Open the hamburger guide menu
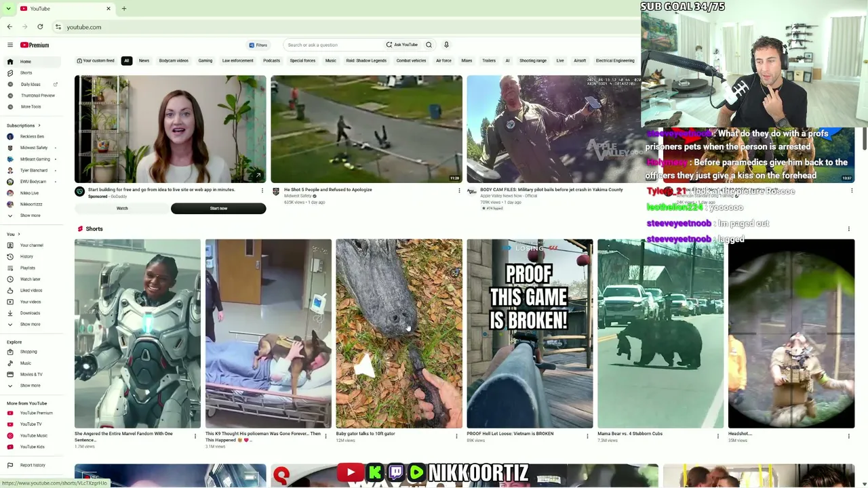 10,45
